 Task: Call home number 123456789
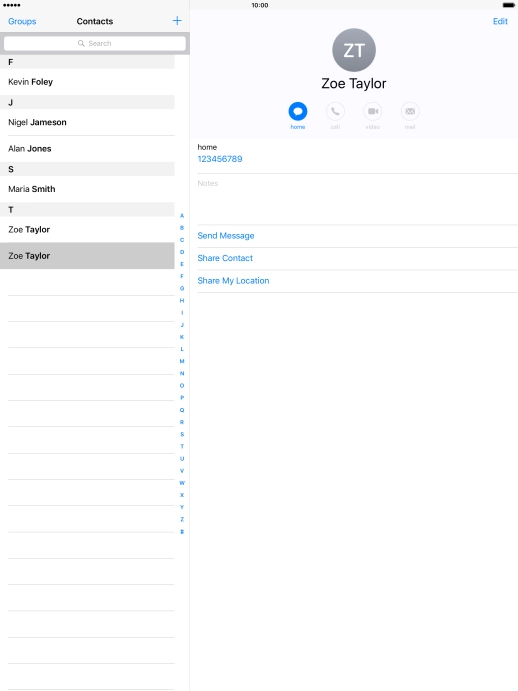[x=220, y=159]
